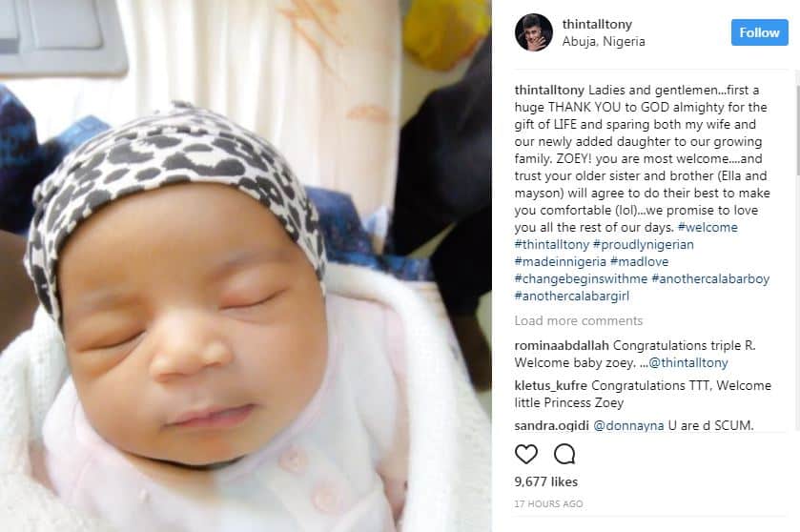Like the post with heart icon
The image size is (800, 532).
(x=526, y=454)
